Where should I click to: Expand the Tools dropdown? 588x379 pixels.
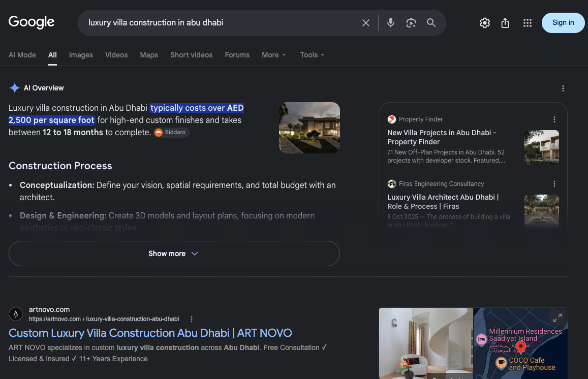click(x=312, y=55)
